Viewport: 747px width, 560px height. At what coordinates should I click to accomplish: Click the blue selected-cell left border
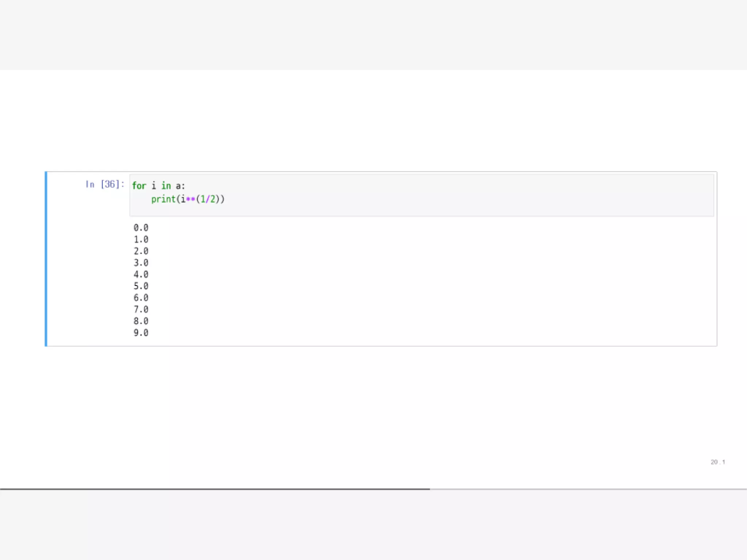click(46, 259)
